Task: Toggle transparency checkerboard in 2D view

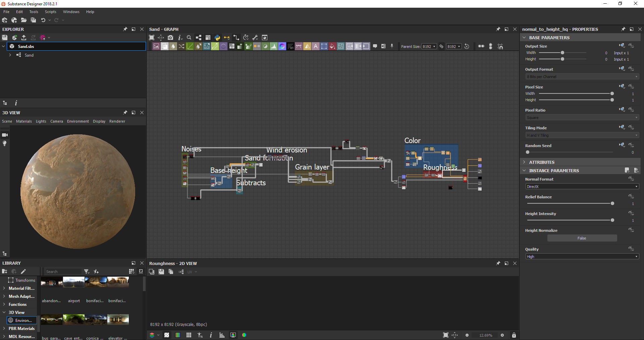Action: (167, 335)
